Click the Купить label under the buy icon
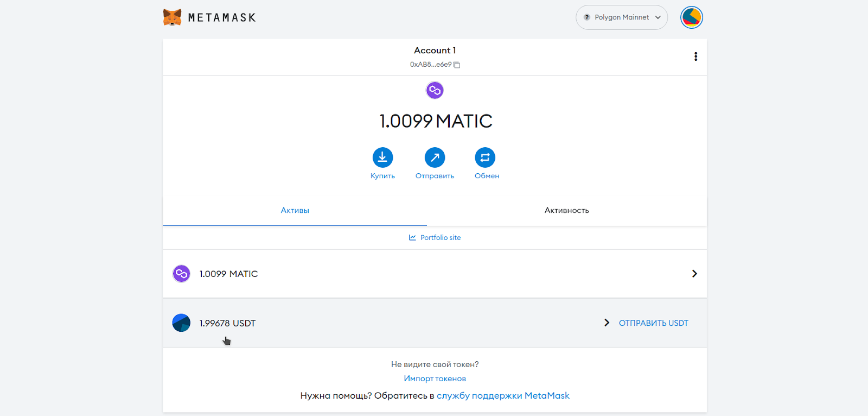 click(382, 176)
